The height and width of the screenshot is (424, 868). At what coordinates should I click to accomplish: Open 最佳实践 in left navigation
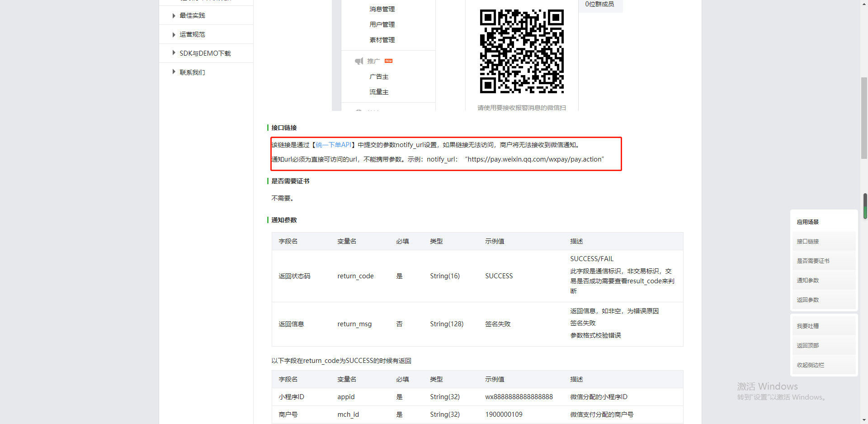point(192,16)
